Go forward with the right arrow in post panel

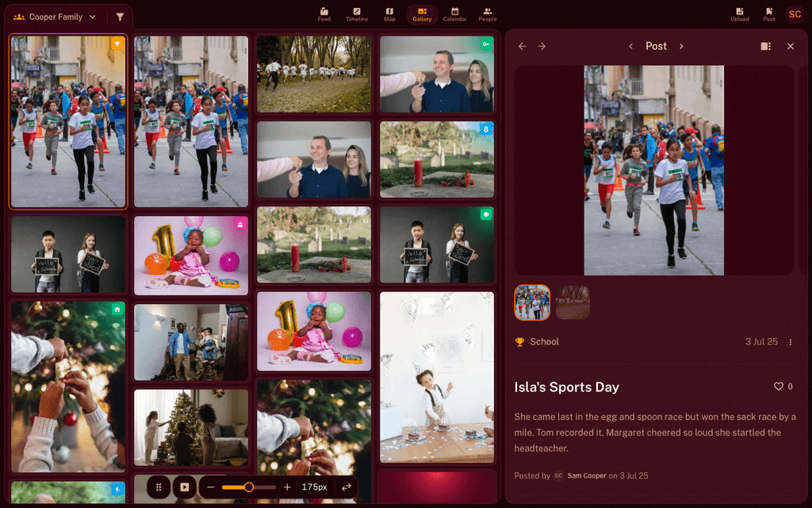point(542,47)
